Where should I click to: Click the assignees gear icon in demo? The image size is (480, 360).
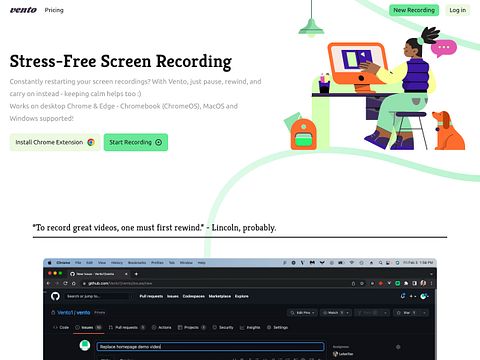[x=398, y=347]
